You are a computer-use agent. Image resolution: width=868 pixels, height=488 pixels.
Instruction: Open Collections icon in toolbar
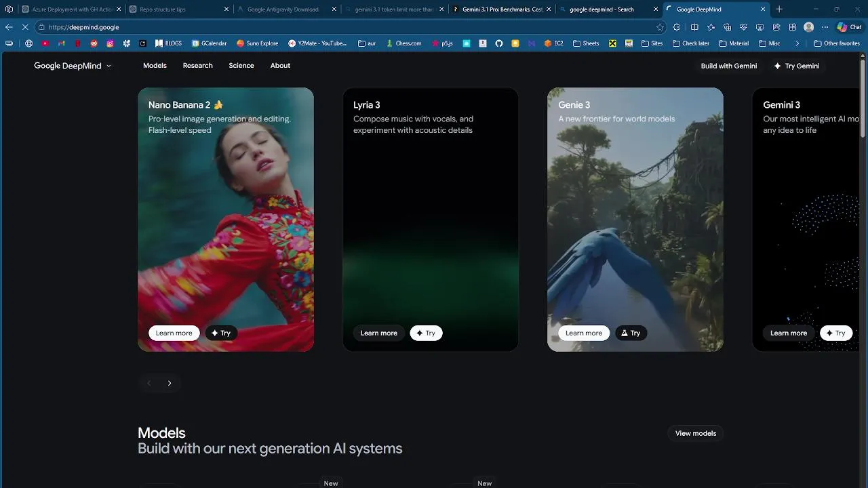[727, 27]
